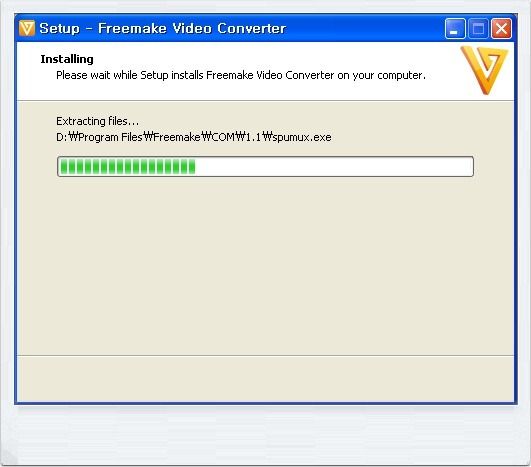Click the footer area below the separator line

265,379
